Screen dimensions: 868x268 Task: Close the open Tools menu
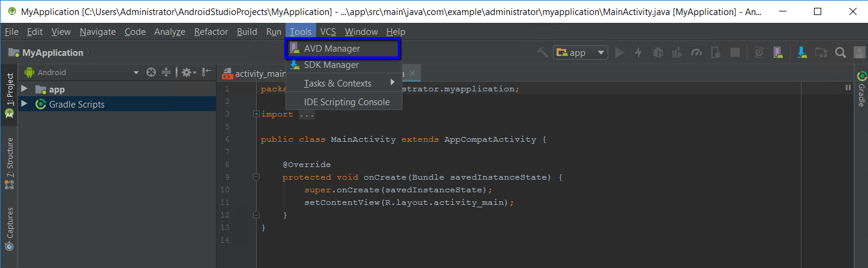[301, 32]
